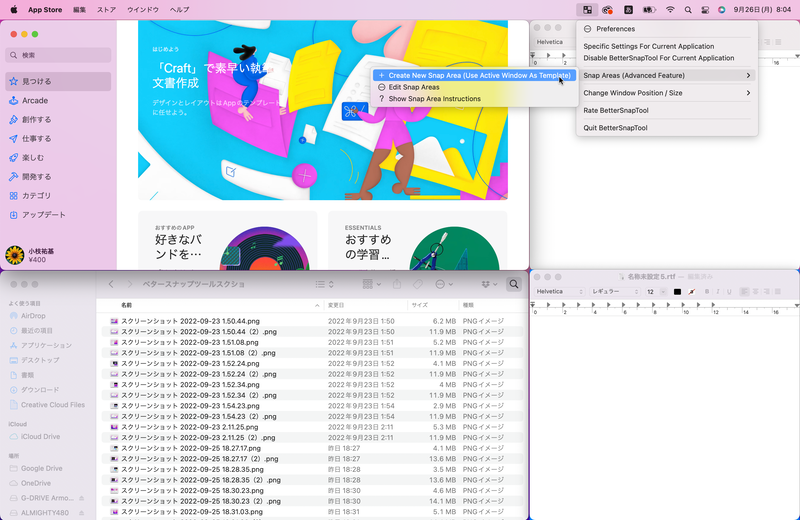Screen dimensions: 800x520
Task: Select file スクリーンショット 2022-09-25 18.27.17.png
Action: (x=312, y=448)
